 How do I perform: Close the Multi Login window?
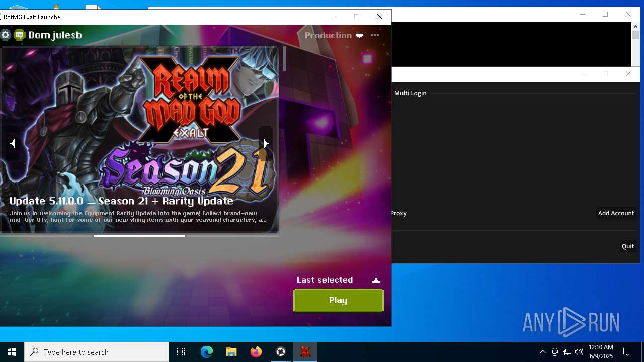(628, 74)
